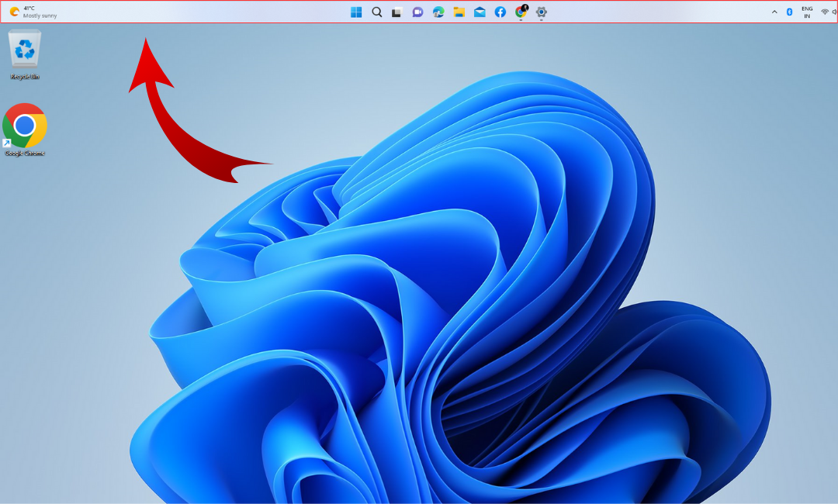This screenshot has height=504, width=838.
Task: Open Wi-Fi network quick settings
Action: (824, 12)
